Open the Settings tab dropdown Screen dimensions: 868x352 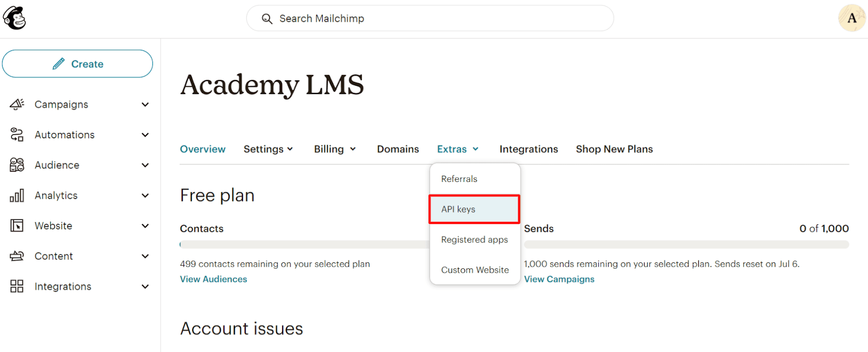(269, 149)
